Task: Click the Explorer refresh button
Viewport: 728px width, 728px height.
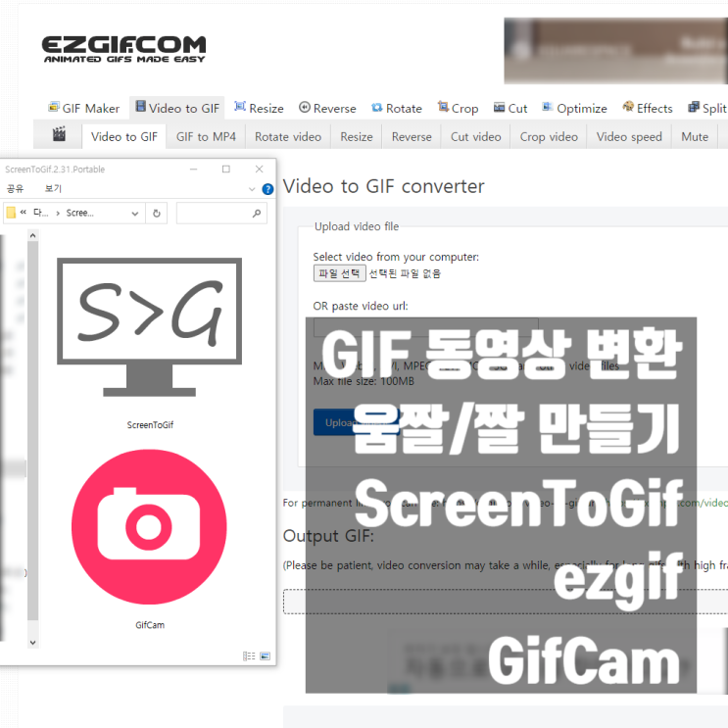Action: pos(157,213)
